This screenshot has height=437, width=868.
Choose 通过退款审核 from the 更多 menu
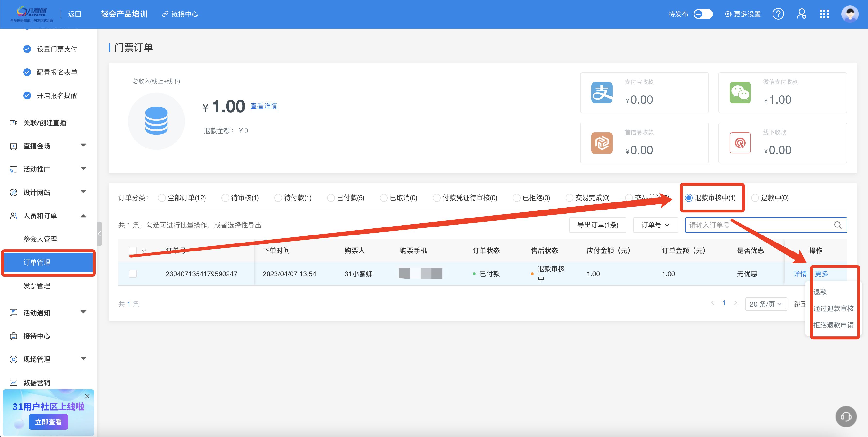pos(833,308)
